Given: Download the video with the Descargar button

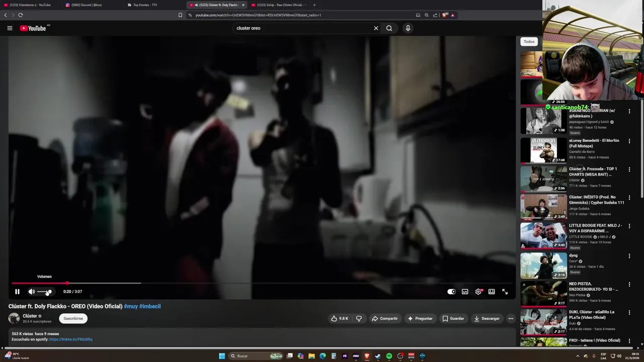Looking at the screenshot, I should point(487,318).
